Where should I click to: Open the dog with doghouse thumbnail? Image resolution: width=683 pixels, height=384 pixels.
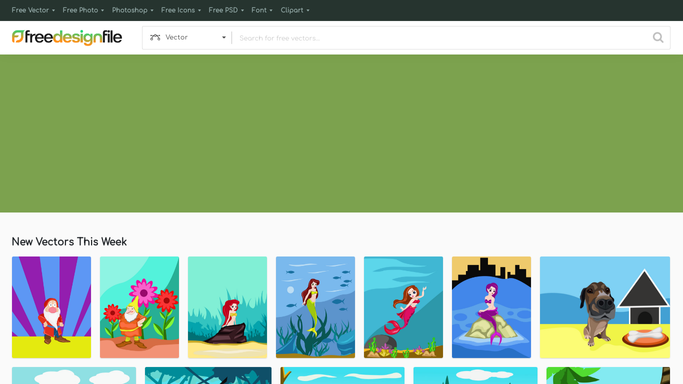coord(605,307)
